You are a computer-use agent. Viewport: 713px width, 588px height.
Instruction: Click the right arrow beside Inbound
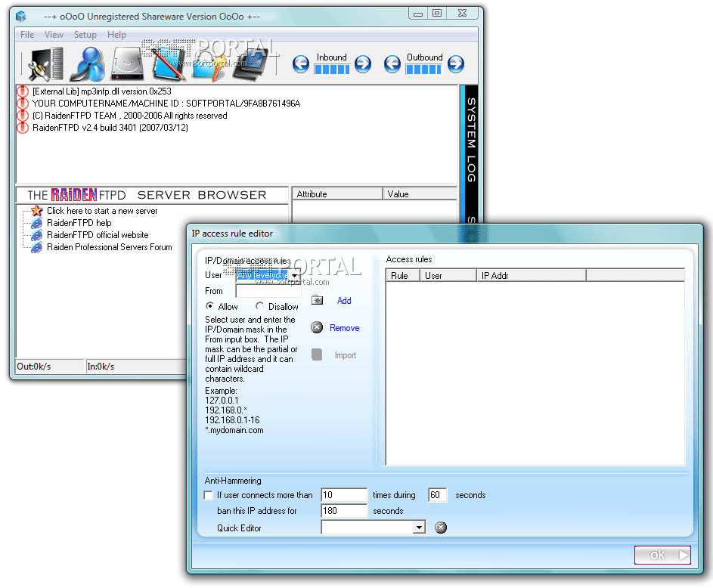[362, 64]
